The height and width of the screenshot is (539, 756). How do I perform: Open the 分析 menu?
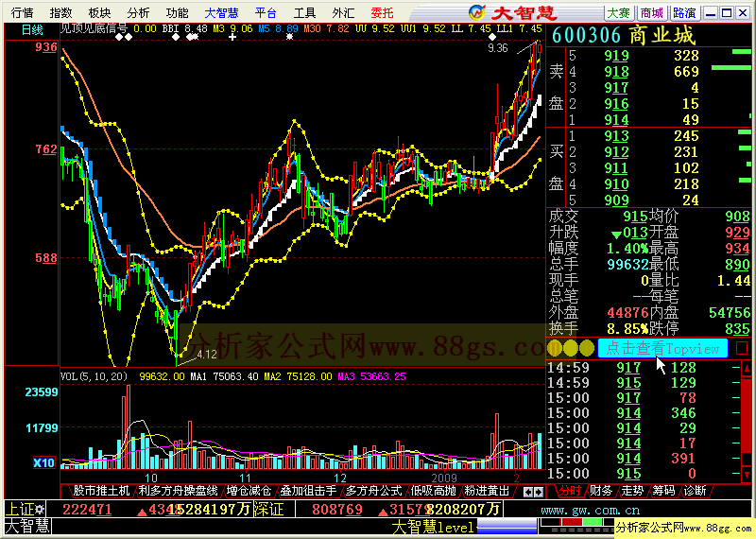pyautogui.click(x=138, y=12)
